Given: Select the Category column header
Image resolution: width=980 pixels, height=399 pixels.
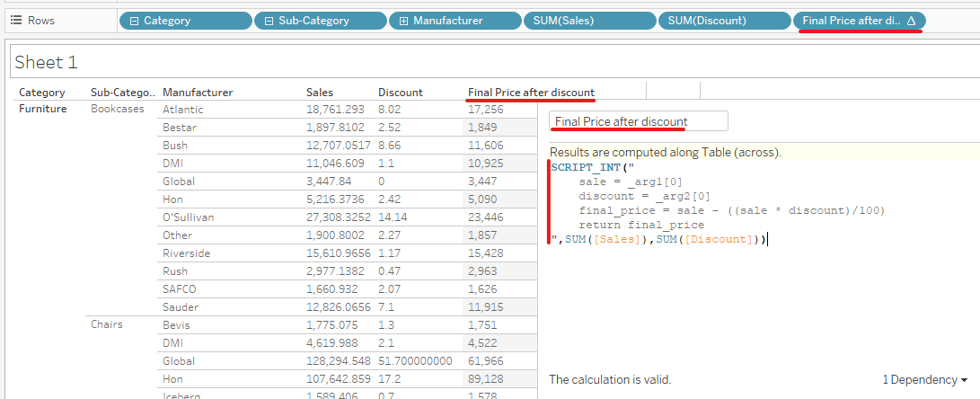Looking at the screenshot, I should point(41,92).
